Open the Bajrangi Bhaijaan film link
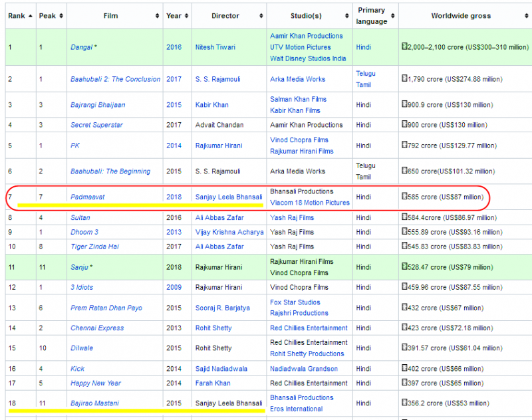532x420 pixels. [98, 105]
